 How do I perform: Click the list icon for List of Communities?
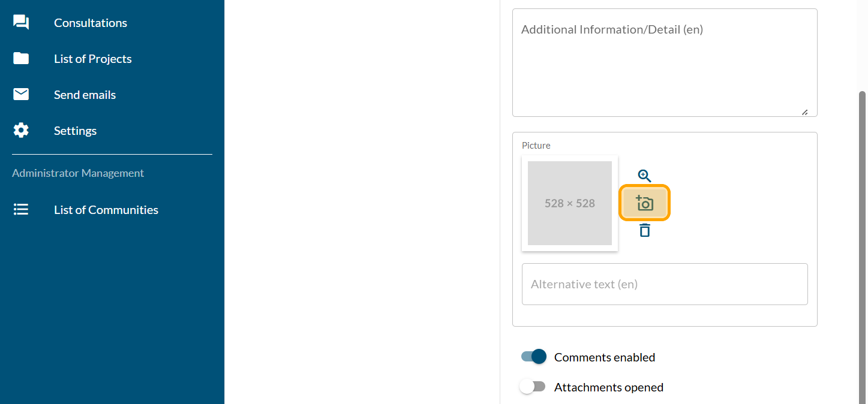click(21, 210)
